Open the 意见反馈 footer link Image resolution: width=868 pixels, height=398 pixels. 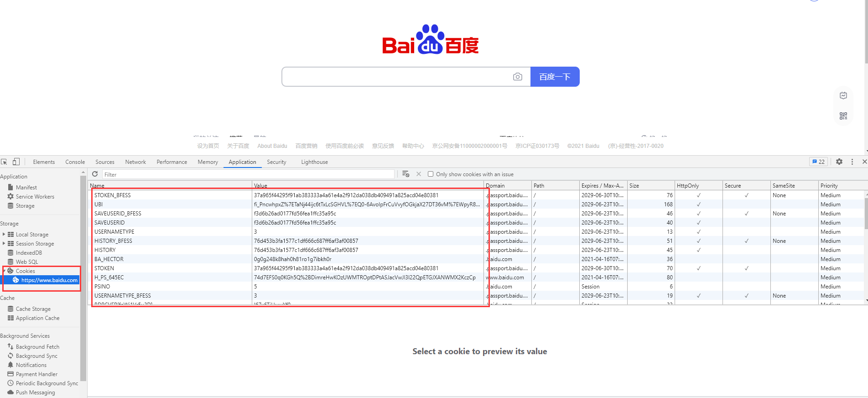(383, 146)
